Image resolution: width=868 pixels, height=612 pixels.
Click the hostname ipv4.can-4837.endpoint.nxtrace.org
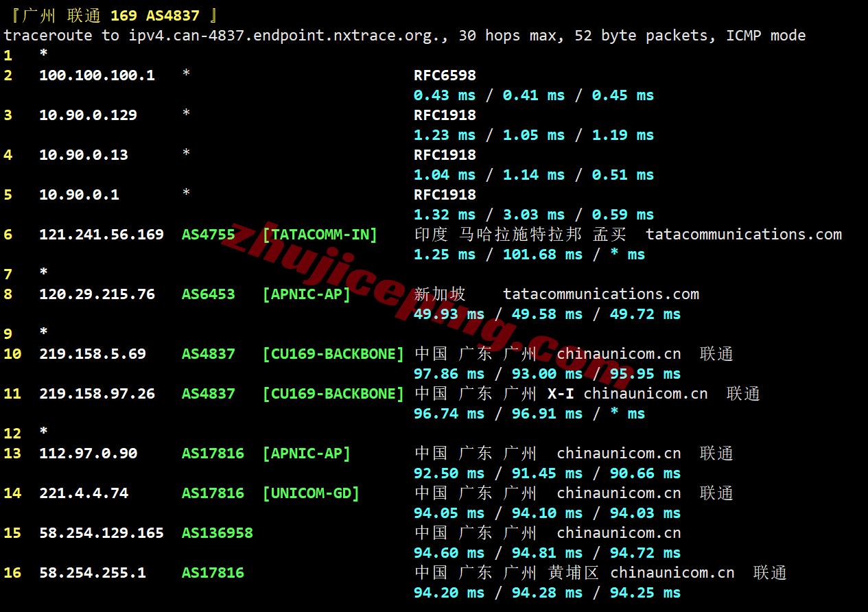tap(284, 36)
